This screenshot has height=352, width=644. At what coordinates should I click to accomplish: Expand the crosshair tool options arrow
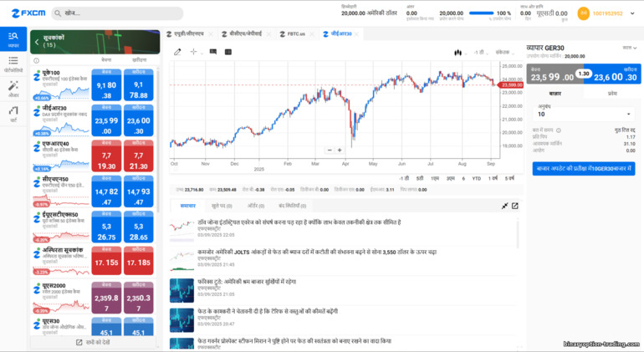click(202, 53)
